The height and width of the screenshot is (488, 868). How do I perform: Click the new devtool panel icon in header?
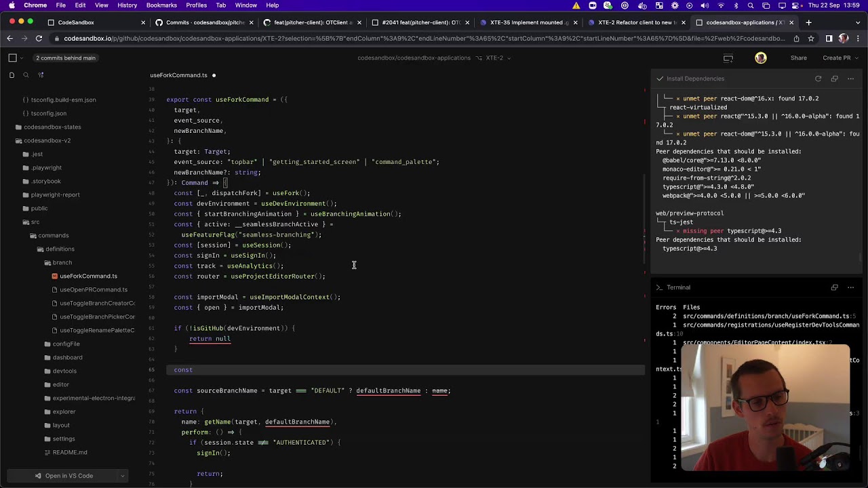tap(728, 58)
